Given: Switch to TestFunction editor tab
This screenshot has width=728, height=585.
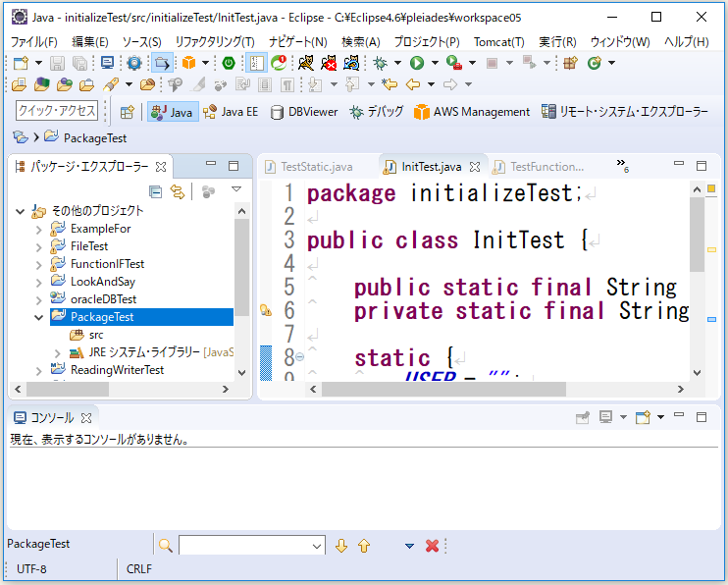Looking at the screenshot, I should 540,167.
